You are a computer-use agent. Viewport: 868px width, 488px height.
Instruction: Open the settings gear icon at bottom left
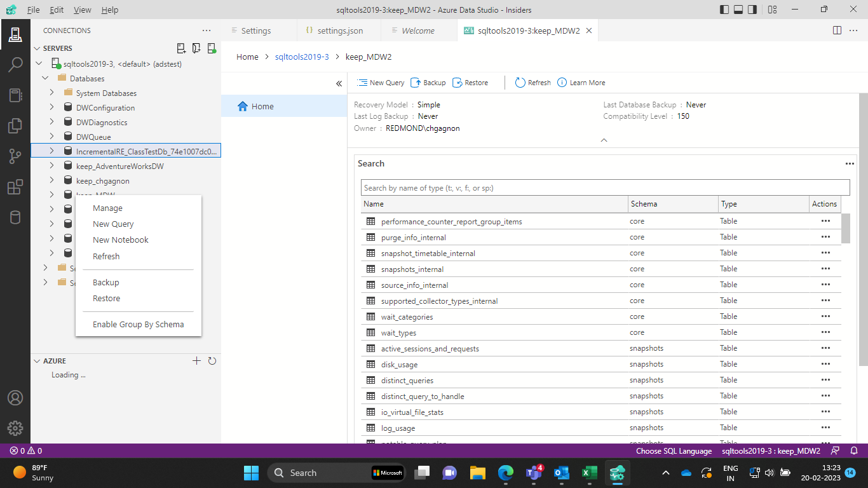[15, 428]
